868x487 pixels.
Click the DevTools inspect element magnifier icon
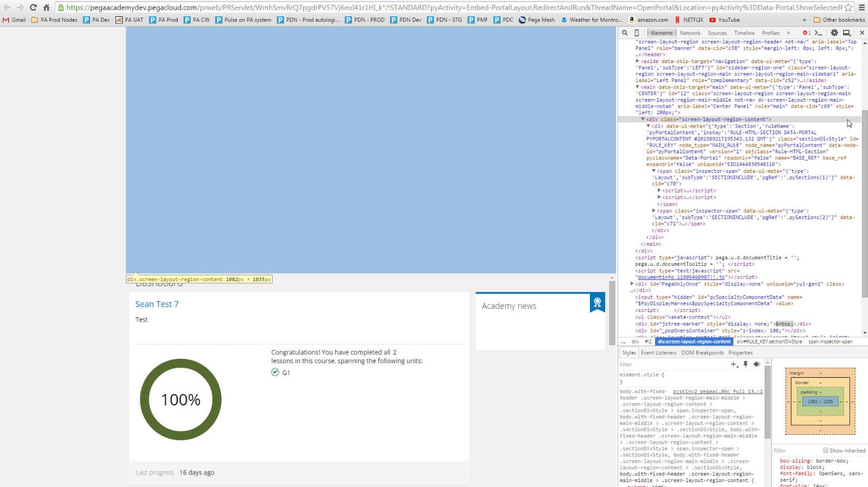coord(625,33)
